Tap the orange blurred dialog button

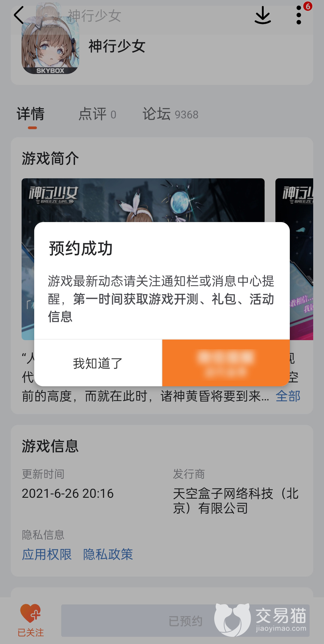(226, 363)
